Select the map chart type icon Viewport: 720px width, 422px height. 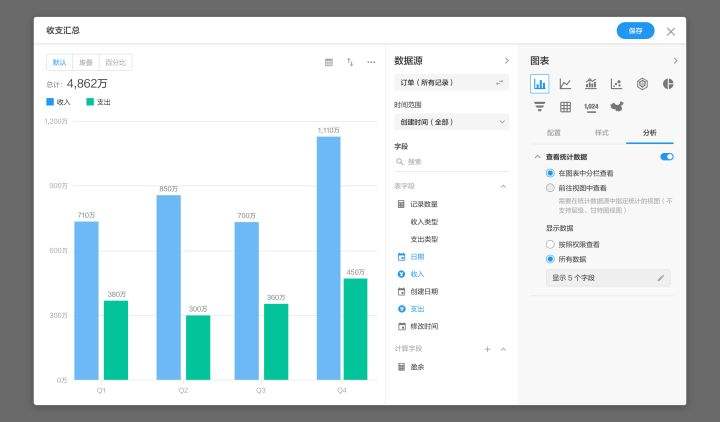[x=617, y=107]
